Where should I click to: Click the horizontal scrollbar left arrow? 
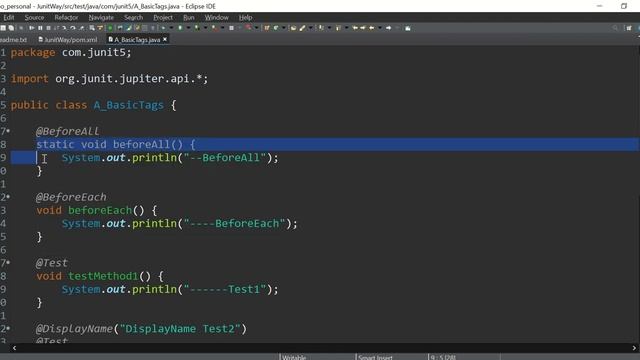pos(14,348)
